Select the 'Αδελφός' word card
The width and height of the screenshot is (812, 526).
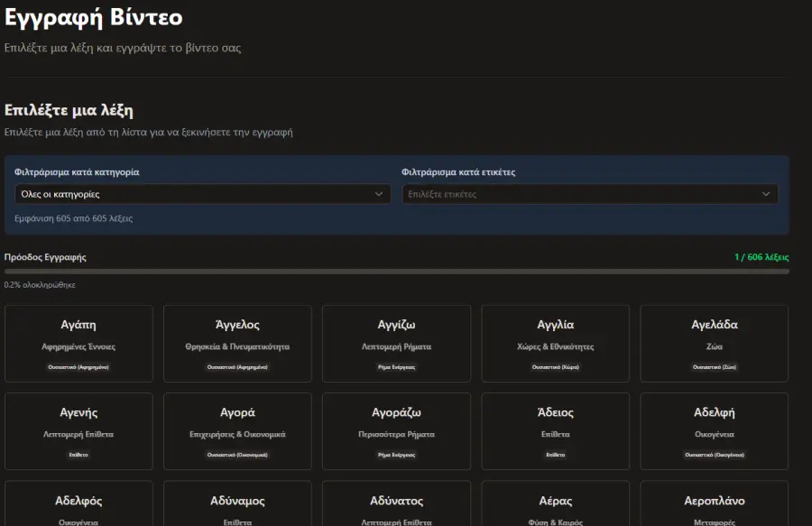coord(78,503)
